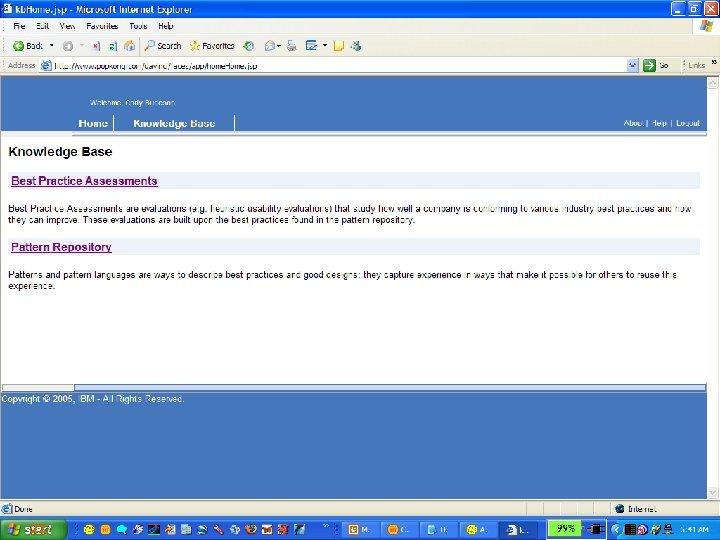Switch to the 'C.' taskbar window
Screen dimensions: 720x540
click(399, 529)
